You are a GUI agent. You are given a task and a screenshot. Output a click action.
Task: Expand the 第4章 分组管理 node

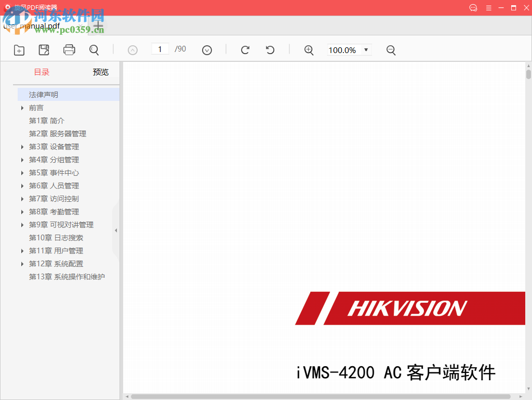click(22, 160)
